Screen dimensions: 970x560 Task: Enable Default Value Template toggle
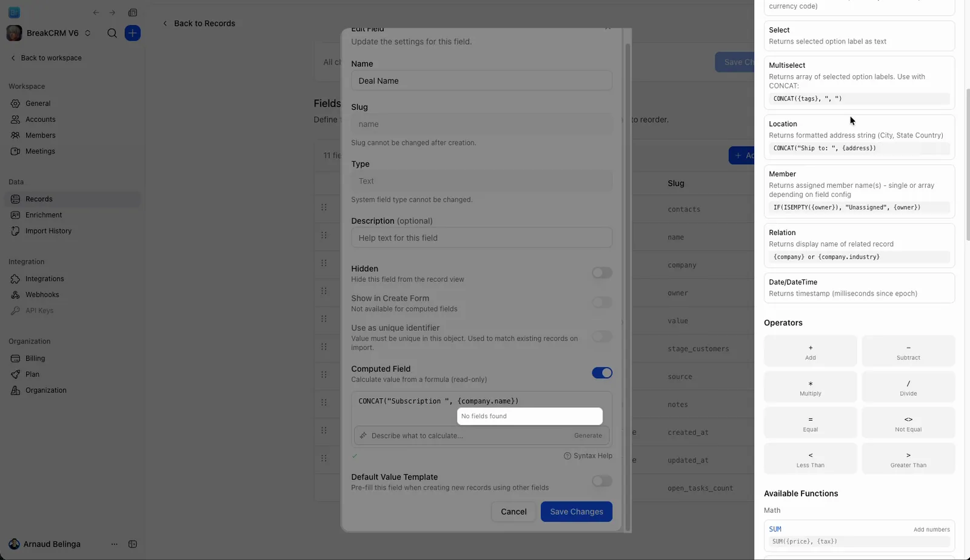pos(602,481)
